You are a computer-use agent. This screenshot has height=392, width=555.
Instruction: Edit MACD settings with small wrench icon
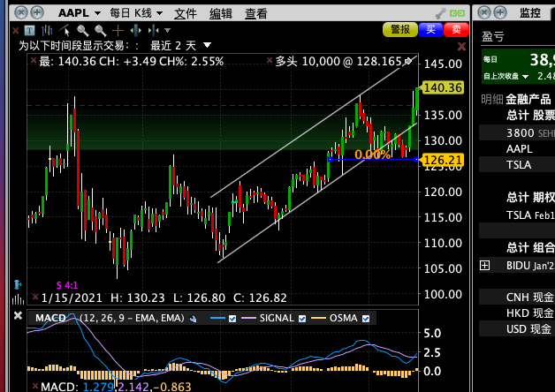[x=194, y=319]
